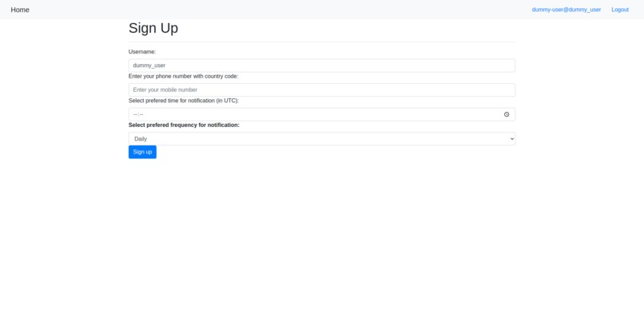
Task: Click the preferred time for notification label
Action: click(x=184, y=101)
